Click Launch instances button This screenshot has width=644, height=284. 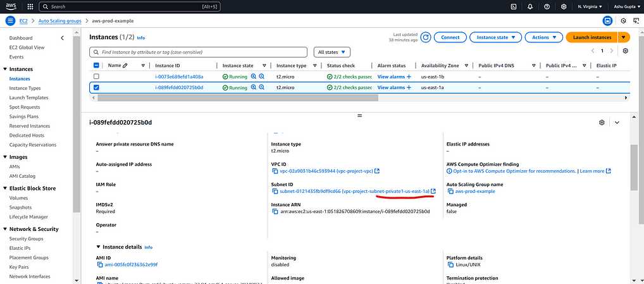click(x=592, y=37)
